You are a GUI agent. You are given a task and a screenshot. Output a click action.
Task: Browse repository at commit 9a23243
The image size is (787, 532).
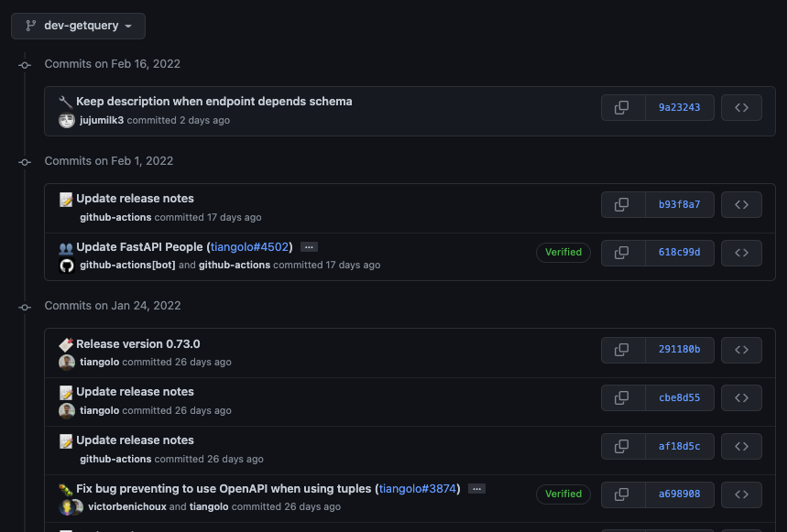click(x=741, y=107)
